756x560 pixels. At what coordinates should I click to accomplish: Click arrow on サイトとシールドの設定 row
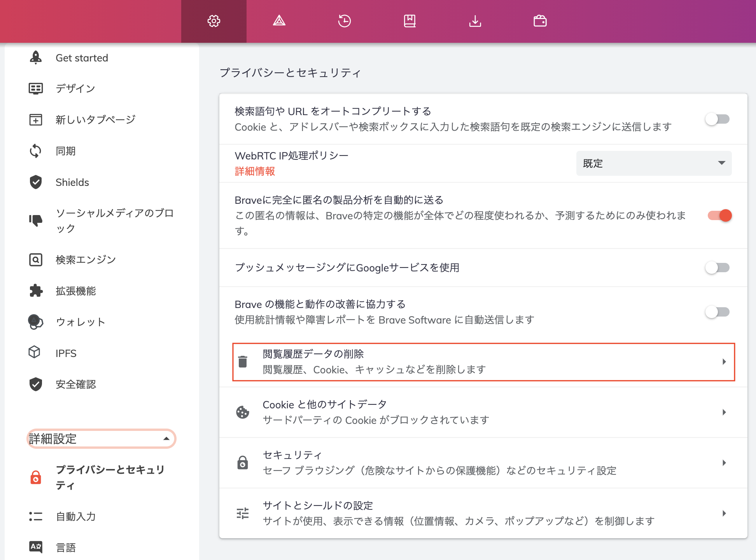(x=724, y=513)
